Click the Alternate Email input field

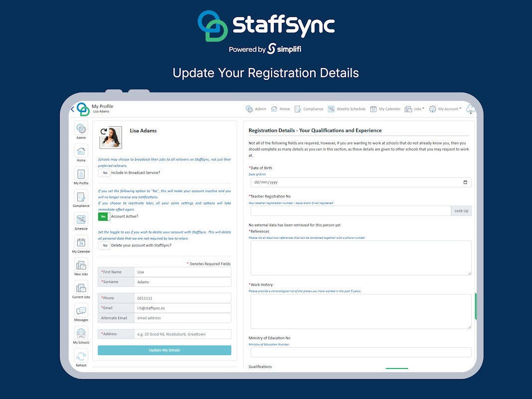click(182, 318)
